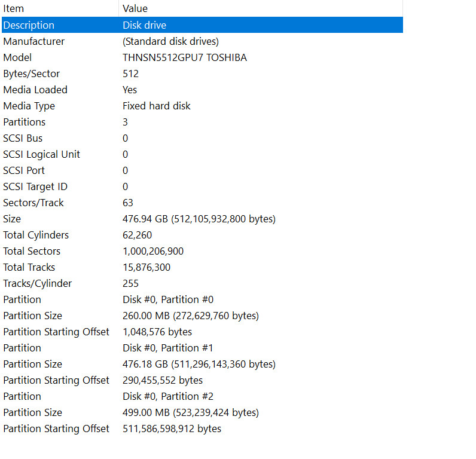Click the (Standard disk drives) value

(x=170, y=41)
